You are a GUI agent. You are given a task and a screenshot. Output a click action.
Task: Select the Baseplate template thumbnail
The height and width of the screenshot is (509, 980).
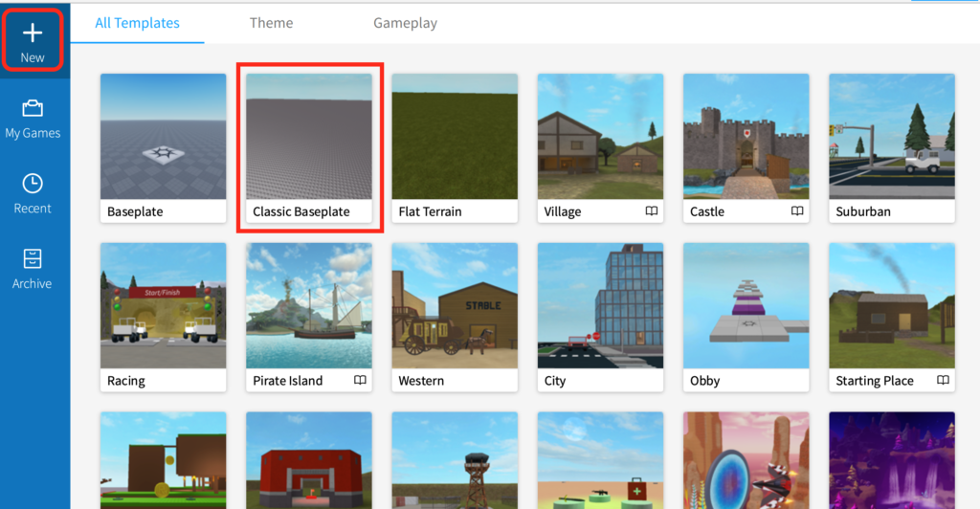click(163, 136)
